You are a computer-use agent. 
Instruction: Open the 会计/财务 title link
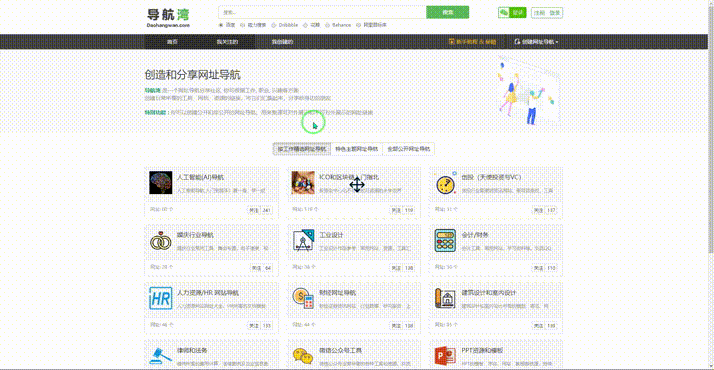tap(475, 235)
